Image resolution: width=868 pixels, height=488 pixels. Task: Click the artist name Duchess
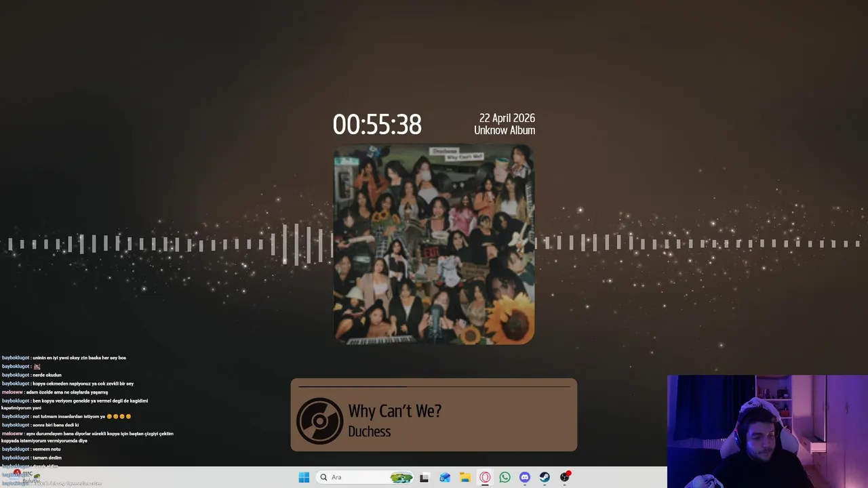pos(370,431)
